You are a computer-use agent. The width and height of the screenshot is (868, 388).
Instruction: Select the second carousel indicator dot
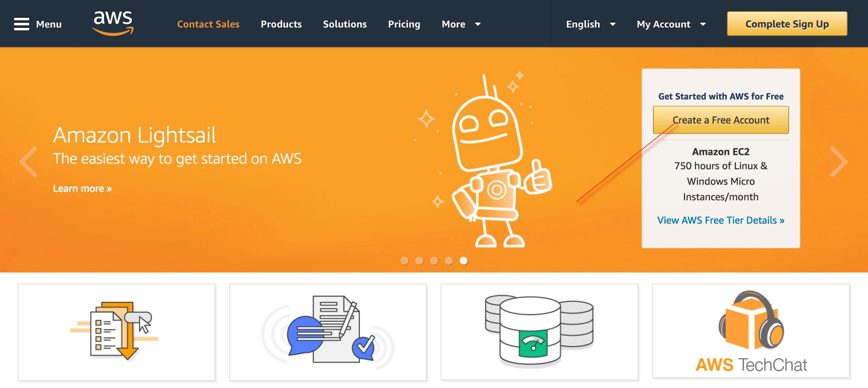point(419,261)
